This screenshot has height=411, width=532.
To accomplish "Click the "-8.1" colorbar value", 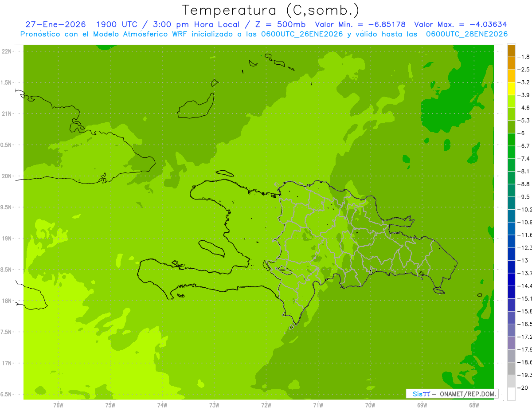I will 524,171.
